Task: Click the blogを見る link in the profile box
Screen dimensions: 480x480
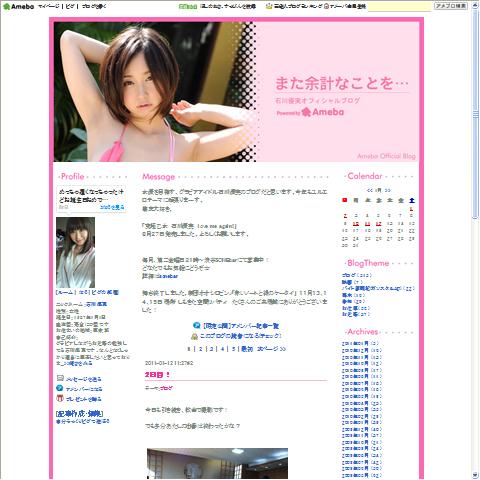Action: 112,207
